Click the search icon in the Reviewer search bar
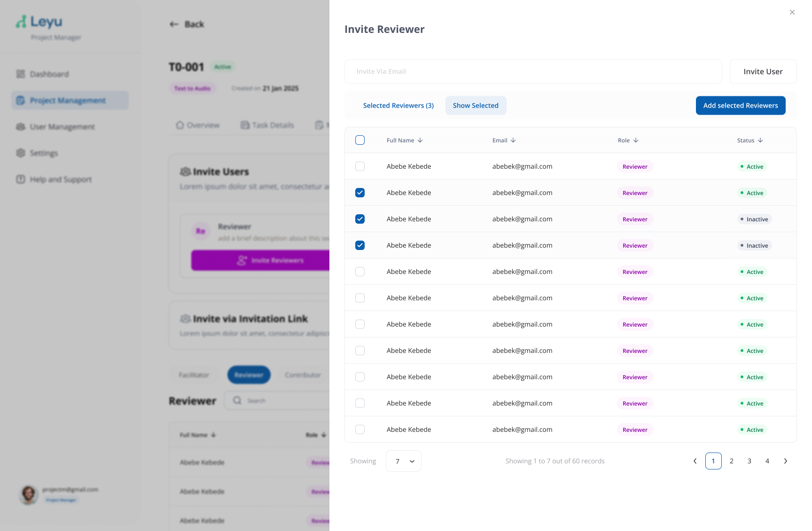The image size is (812, 531). point(237,400)
